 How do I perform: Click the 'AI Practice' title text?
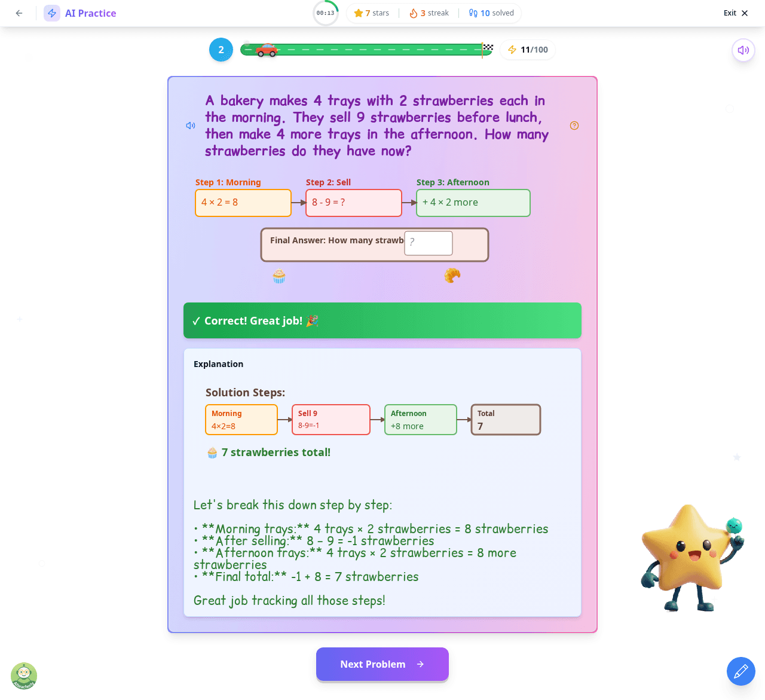[91, 13]
